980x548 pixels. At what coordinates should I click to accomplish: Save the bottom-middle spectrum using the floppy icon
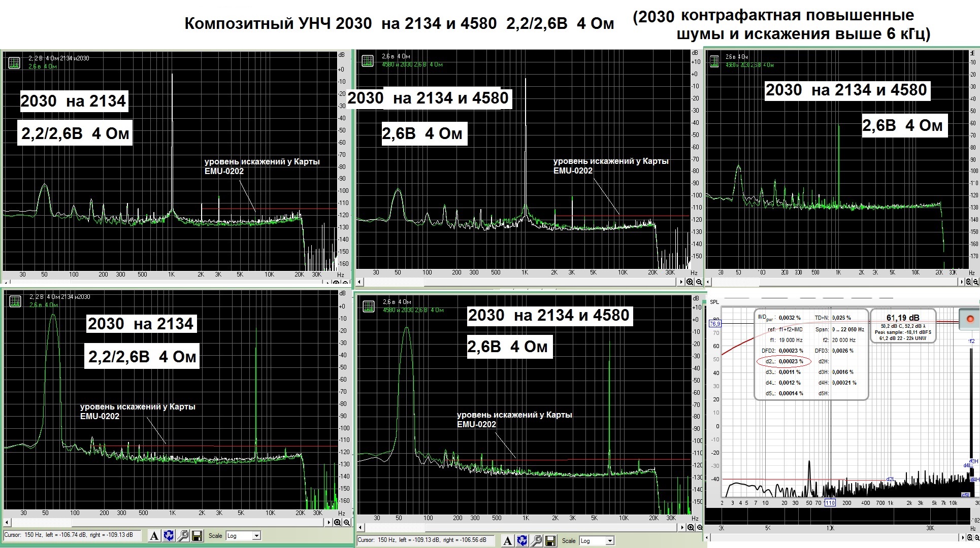point(550,541)
